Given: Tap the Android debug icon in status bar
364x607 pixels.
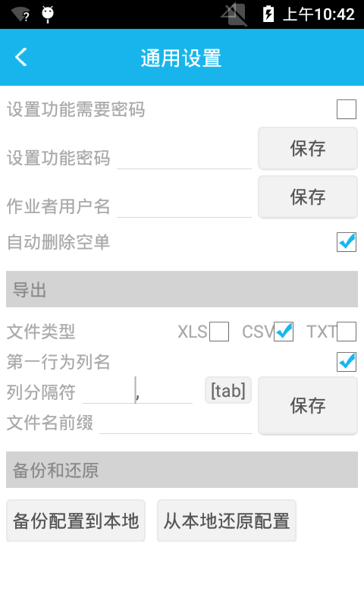Looking at the screenshot, I should [x=48, y=14].
